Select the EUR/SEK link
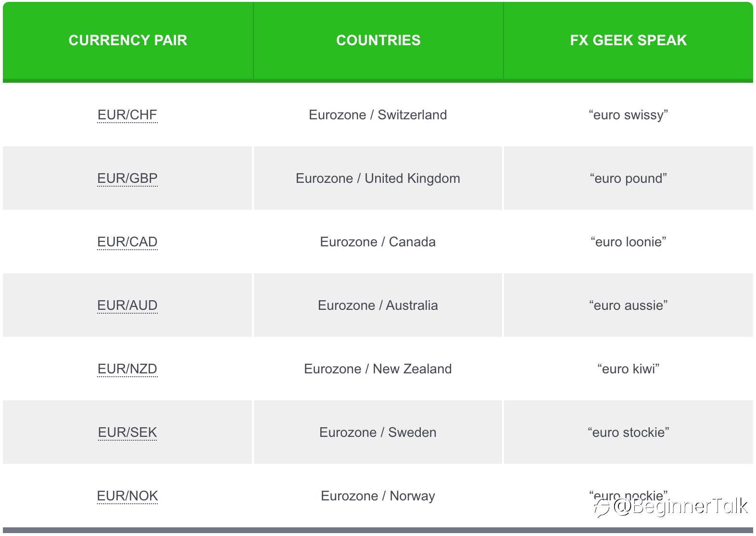This screenshot has width=756, height=536. pyautogui.click(x=127, y=433)
